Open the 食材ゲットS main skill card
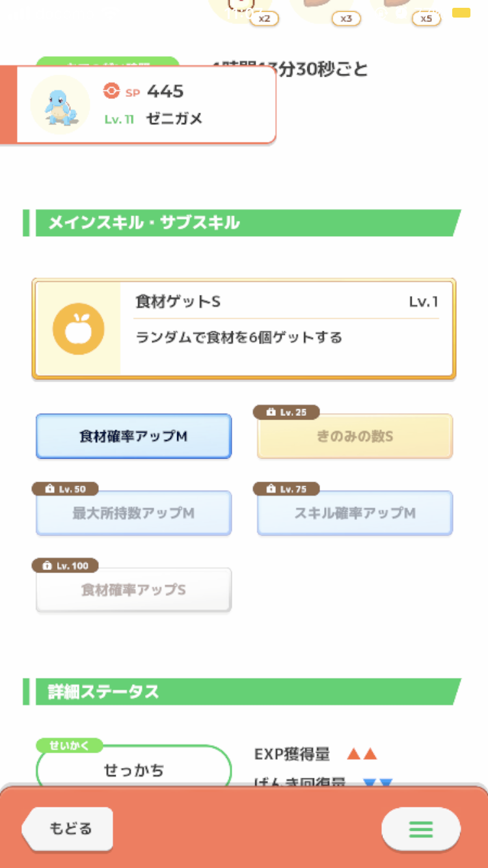Image resolution: width=488 pixels, height=868 pixels. 286,329
